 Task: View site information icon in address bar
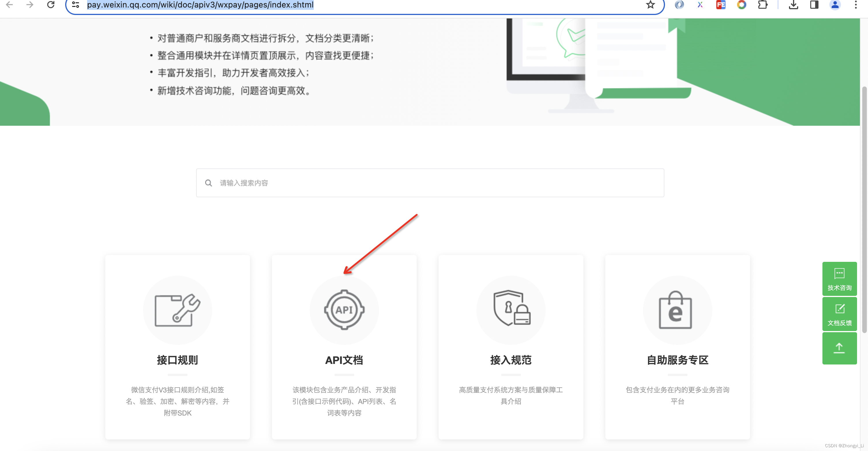76,5
